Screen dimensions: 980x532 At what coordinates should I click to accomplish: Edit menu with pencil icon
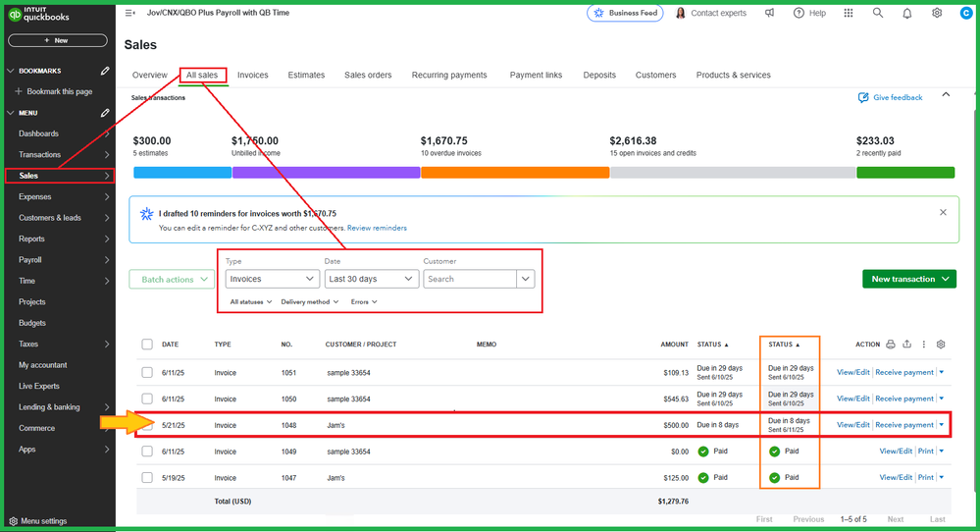[105, 113]
